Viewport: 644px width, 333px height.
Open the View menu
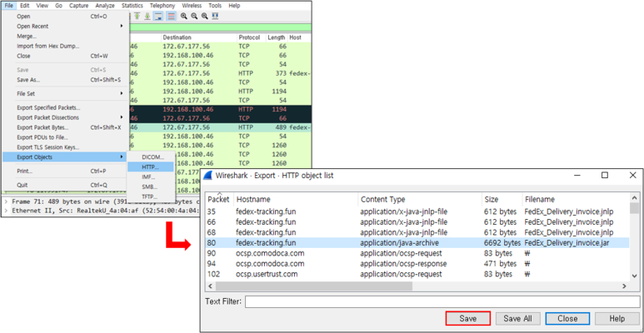[x=42, y=6]
